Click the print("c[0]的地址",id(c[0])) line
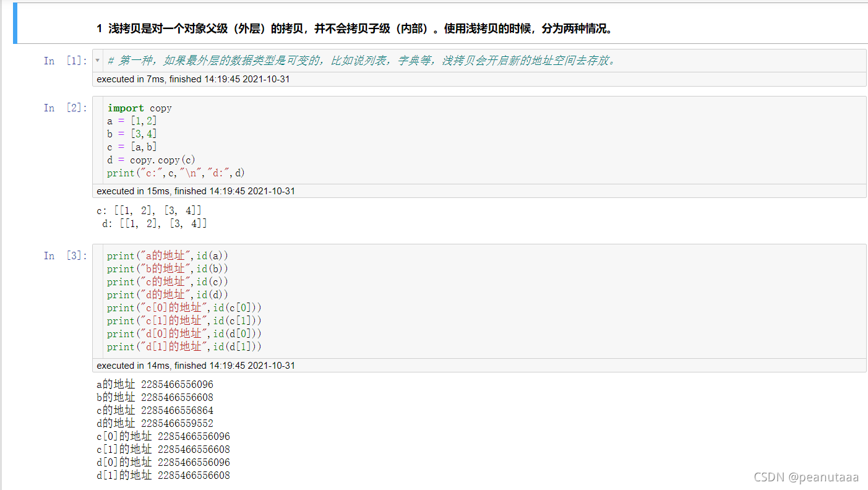Screen dimensions: 868x490 (x=184, y=307)
